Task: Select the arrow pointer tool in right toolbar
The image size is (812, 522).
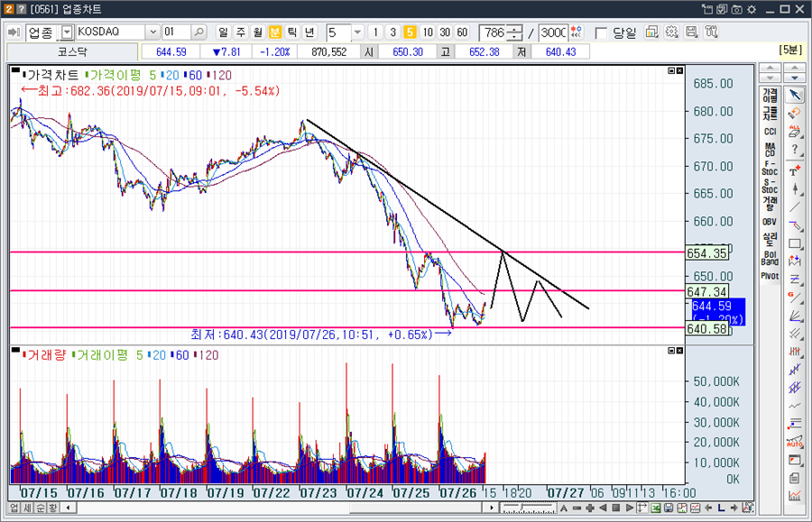Action: point(795,95)
